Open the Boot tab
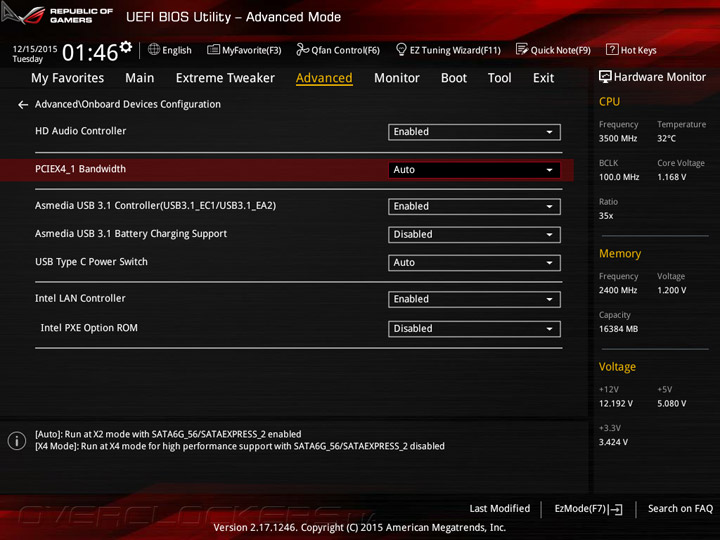The height and width of the screenshot is (540, 720). [454, 78]
